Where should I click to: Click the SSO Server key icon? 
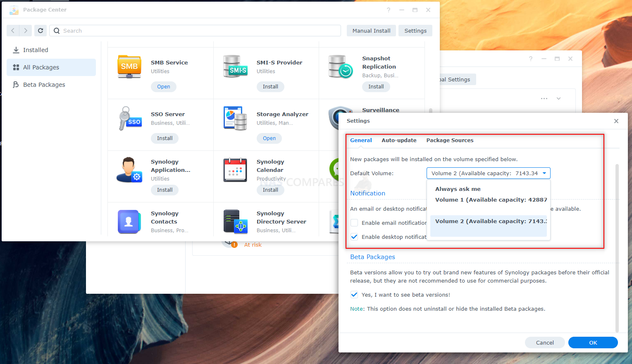tap(130, 119)
